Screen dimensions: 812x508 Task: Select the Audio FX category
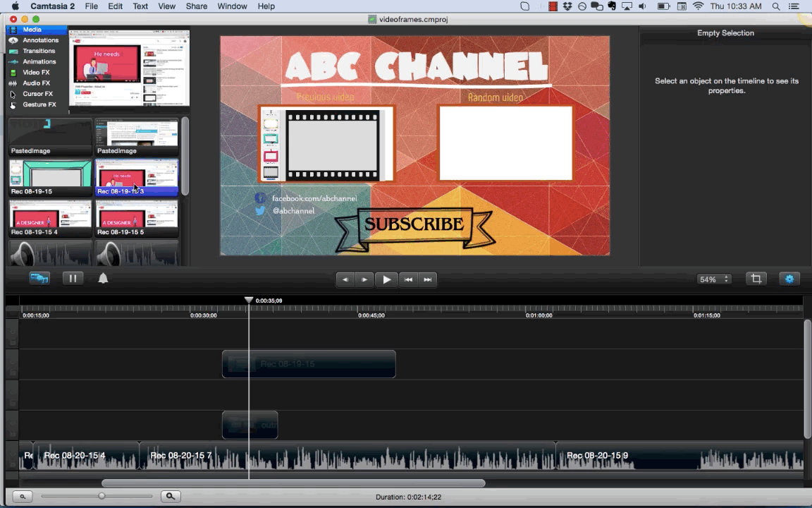coord(36,83)
